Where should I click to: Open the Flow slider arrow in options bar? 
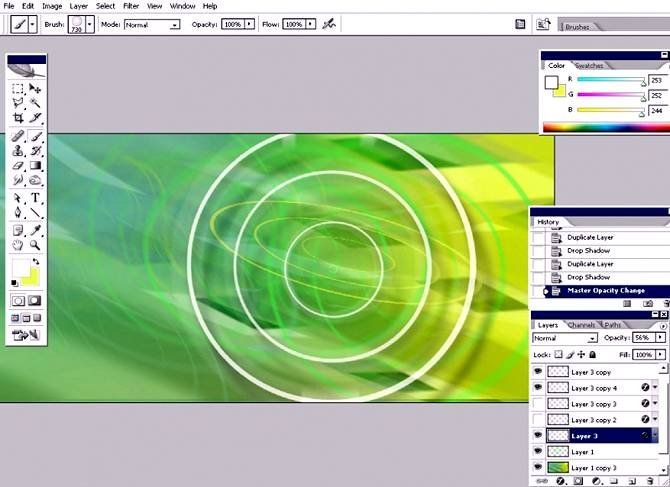pos(311,23)
